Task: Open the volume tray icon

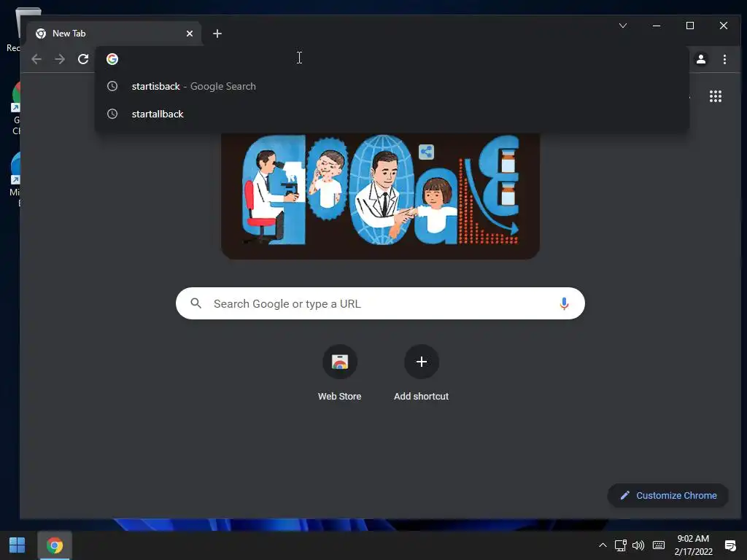Action: point(638,545)
